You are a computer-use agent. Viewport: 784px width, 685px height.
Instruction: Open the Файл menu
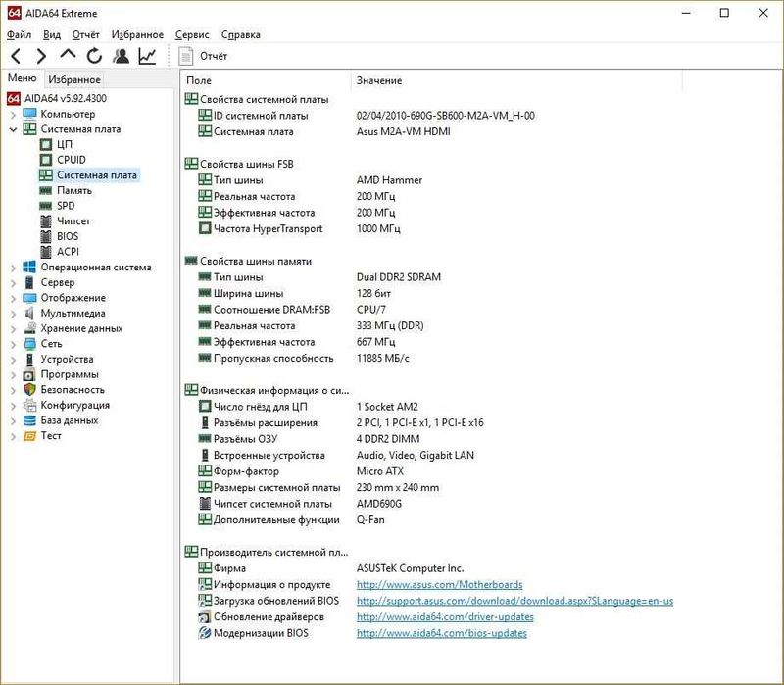(19, 34)
